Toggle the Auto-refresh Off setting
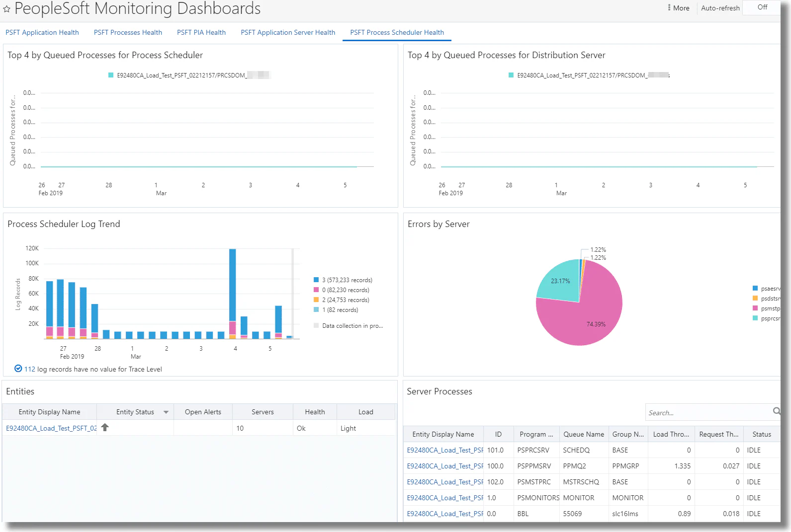Viewport: 791px width, 532px height. click(x=762, y=7)
